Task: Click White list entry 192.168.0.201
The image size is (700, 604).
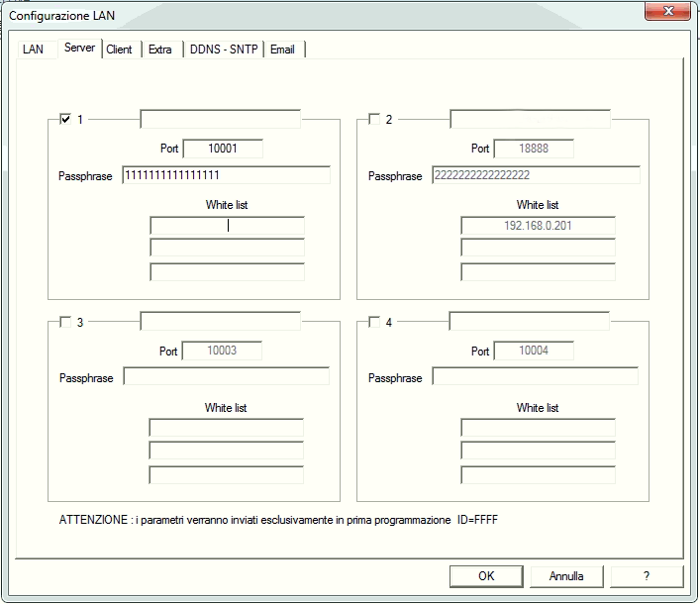Action: click(x=538, y=226)
